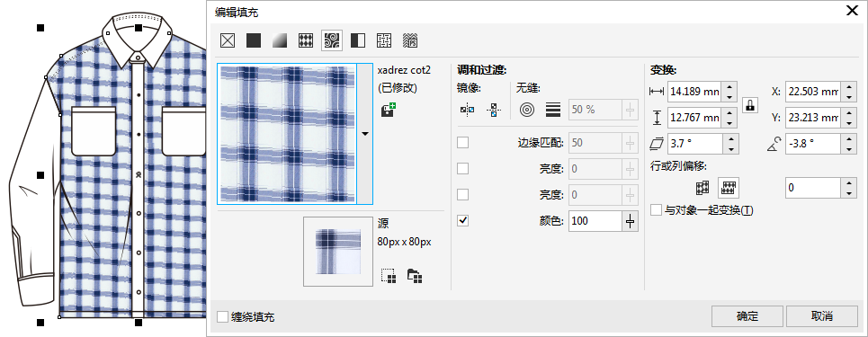Viewport: 868px width, 337px height.
Task: Enable the second brightness checkbox
Action: 463,195
